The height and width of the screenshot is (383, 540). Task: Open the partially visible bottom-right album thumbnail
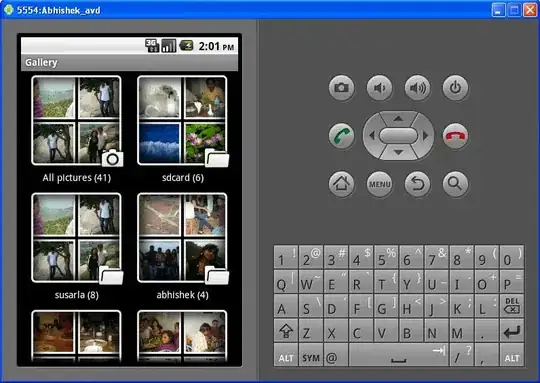pyautogui.click(x=182, y=336)
